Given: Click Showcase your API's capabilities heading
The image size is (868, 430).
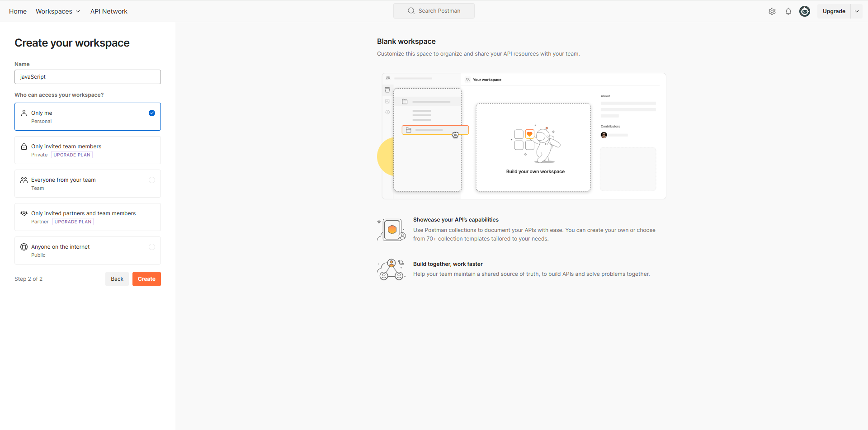Looking at the screenshot, I should (x=456, y=220).
